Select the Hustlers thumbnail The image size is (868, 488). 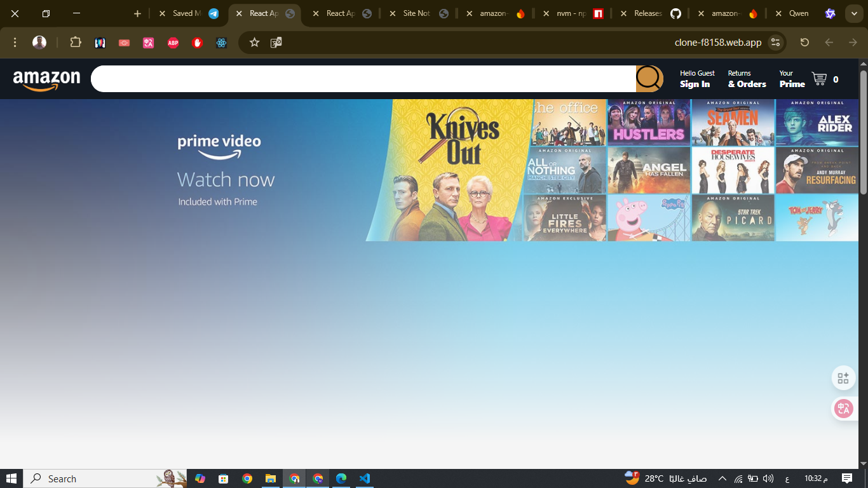(x=649, y=122)
